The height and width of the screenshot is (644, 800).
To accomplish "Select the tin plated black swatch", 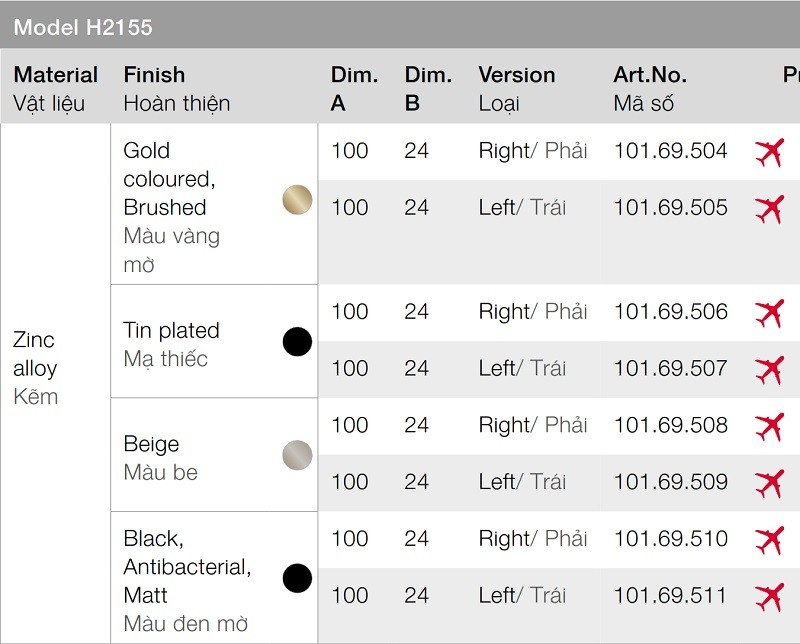I will pos(297,342).
